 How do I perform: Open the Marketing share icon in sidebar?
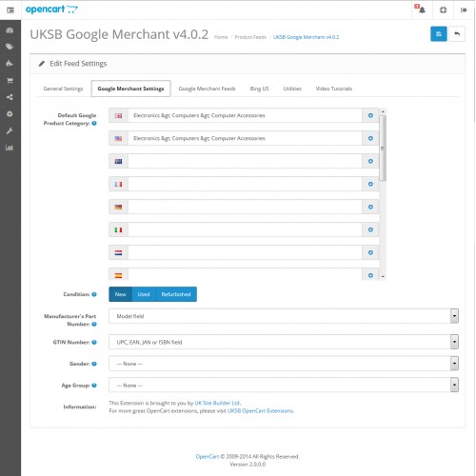10,97
